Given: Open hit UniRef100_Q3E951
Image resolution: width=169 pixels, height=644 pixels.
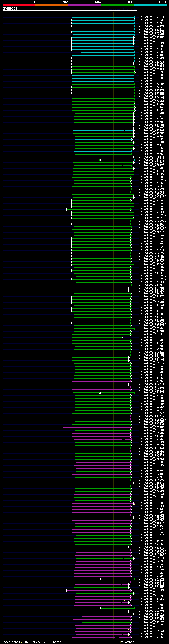Looking at the screenshot, I should click(152, 31).
